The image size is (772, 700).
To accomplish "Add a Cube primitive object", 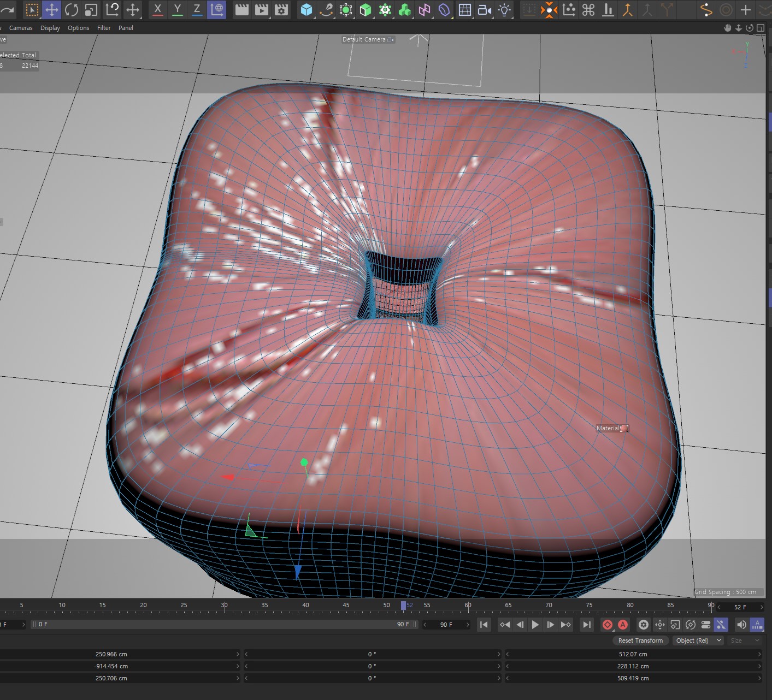I will pos(307,10).
